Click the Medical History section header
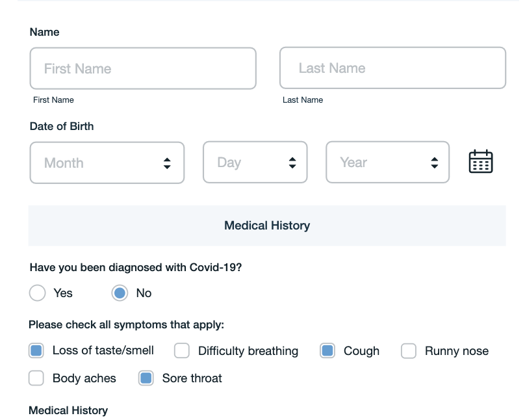The width and height of the screenshot is (525, 420). (x=267, y=226)
